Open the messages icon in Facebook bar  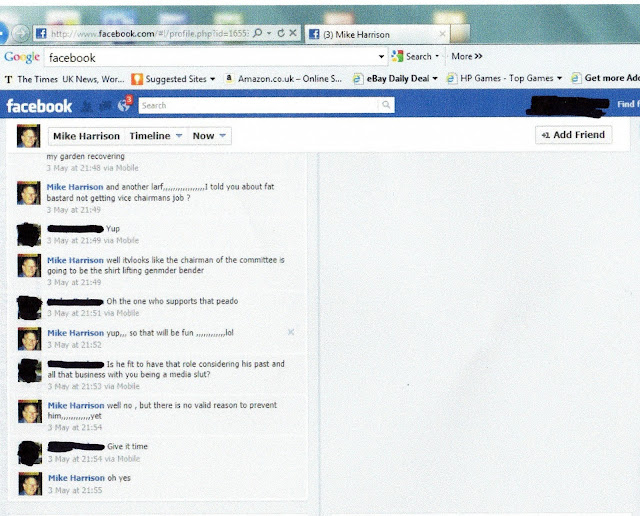tap(105, 106)
